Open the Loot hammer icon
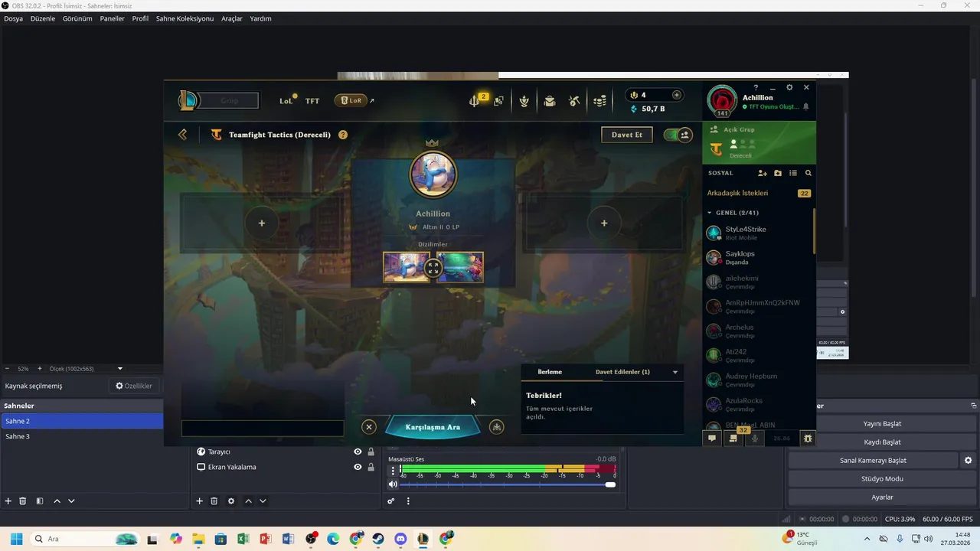The image size is (980, 551). pyautogui.click(x=574, y=101)
